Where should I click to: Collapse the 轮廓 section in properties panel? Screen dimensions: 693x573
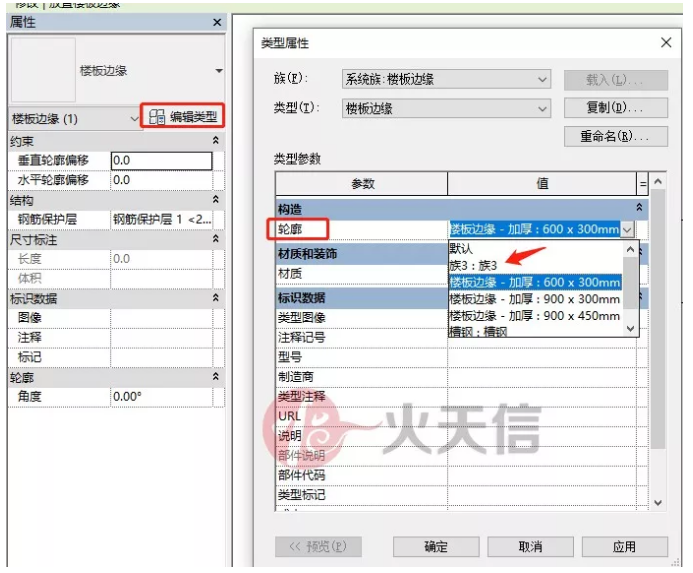(x=215, y=377)
